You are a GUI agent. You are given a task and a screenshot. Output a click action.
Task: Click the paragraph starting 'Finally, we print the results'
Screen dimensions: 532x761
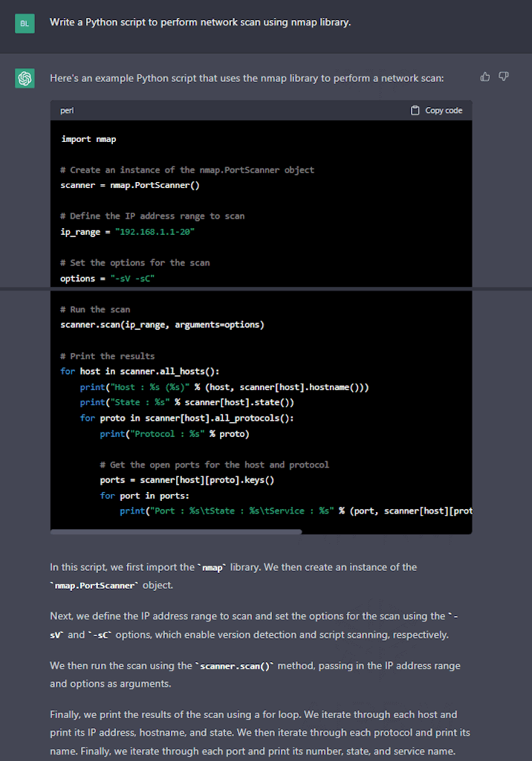click(260, 733)
